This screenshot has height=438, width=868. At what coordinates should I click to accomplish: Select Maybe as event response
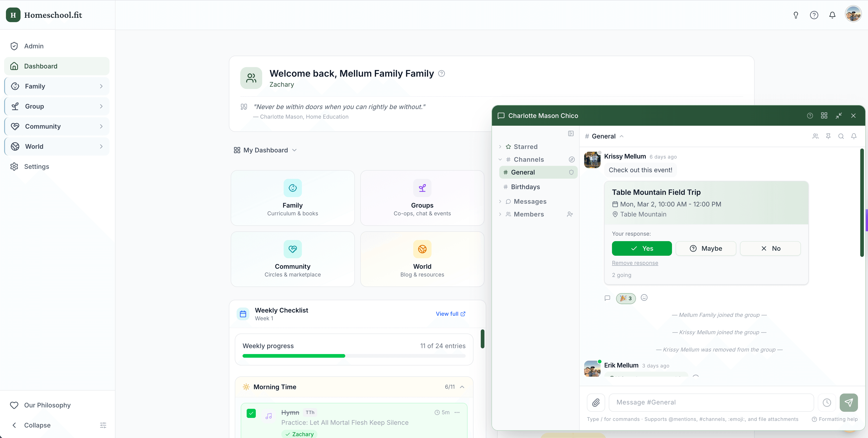pos(706,248)
